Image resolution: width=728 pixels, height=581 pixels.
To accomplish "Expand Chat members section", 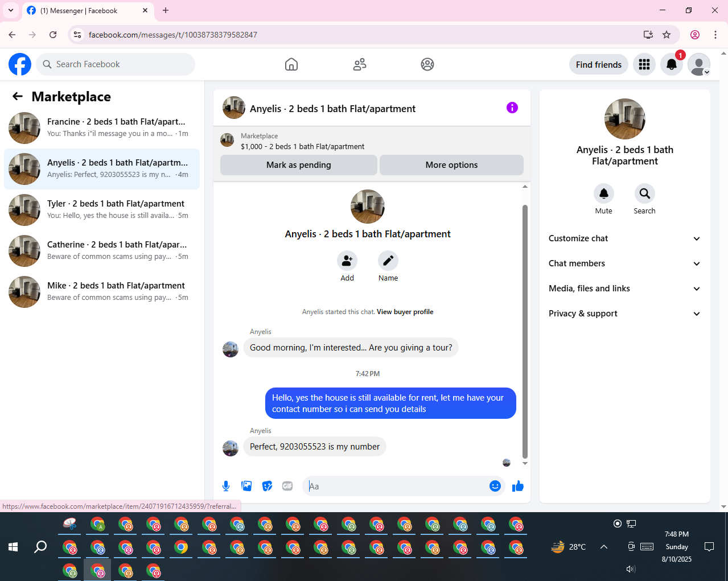I will pyautogui.click(x=624, y=263).
